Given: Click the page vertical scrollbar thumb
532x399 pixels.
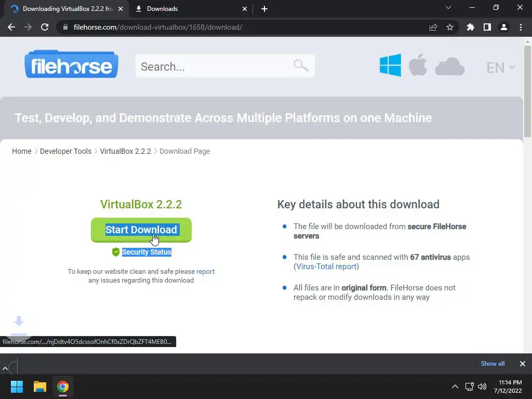Looking at the screenshot, I should click(527, 91).
